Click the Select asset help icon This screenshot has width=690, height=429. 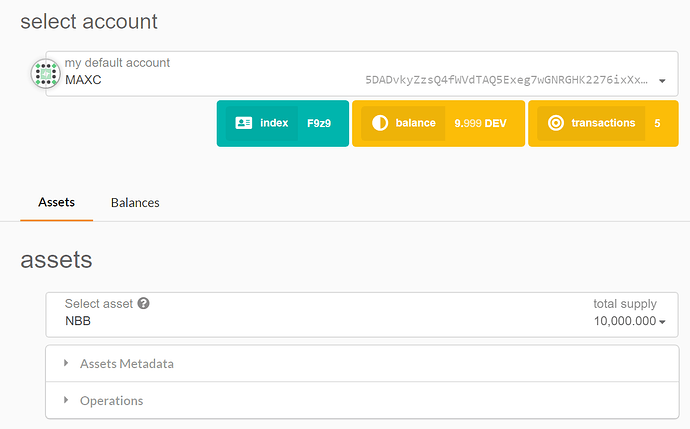(144, 304)
